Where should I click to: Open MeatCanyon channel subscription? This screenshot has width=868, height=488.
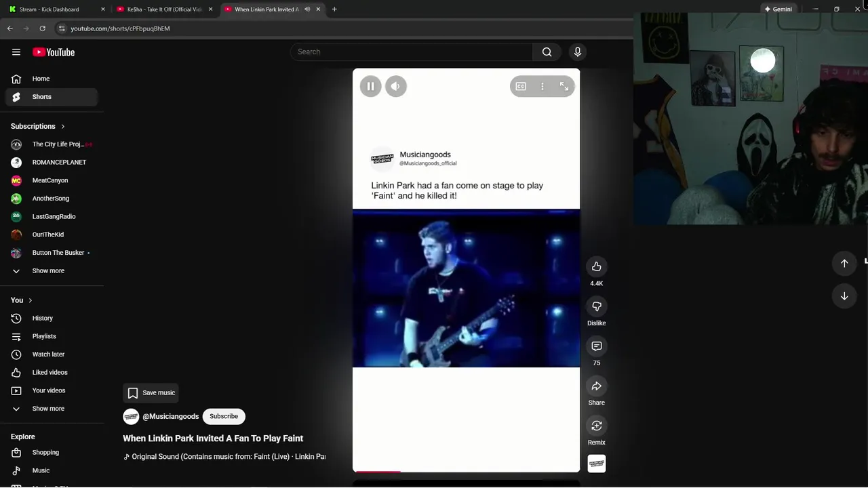pos(52,180)
